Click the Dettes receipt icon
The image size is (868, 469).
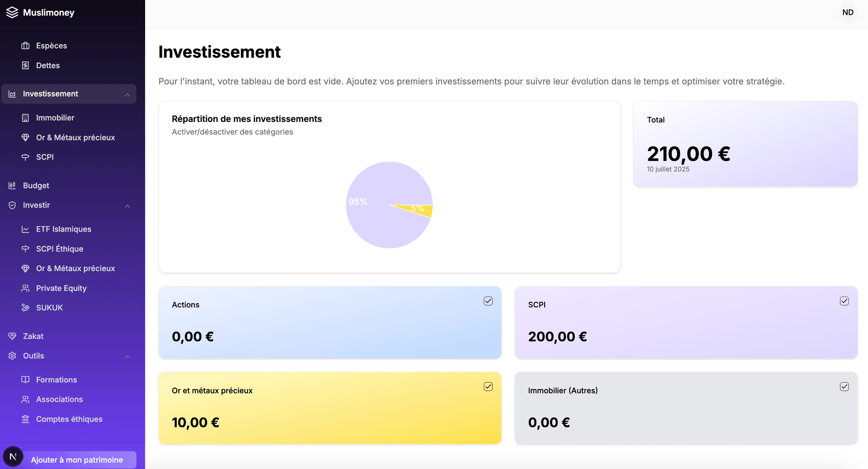click(25, 66)
